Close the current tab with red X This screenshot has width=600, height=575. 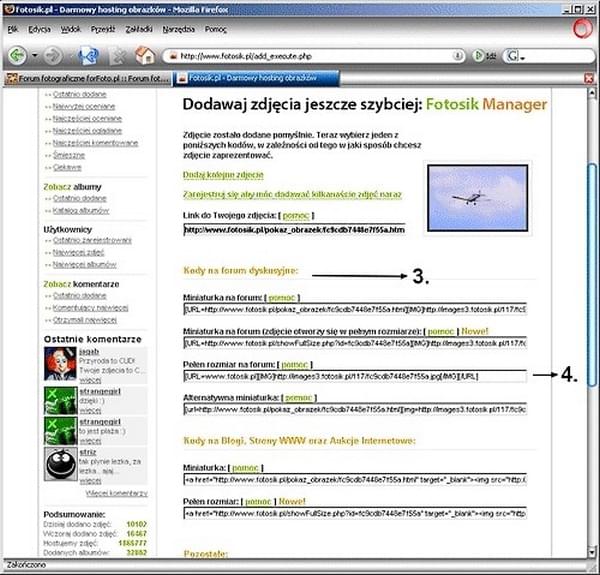point(589,78)
